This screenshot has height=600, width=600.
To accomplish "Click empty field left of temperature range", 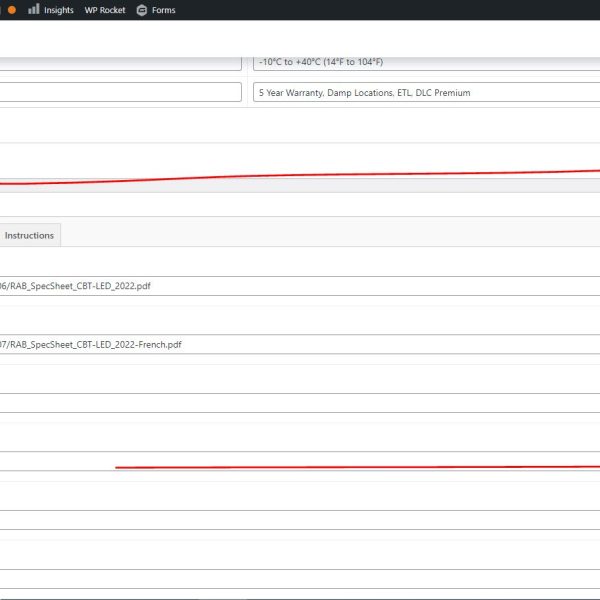I will pyautogui.click(x=120, y=62).
